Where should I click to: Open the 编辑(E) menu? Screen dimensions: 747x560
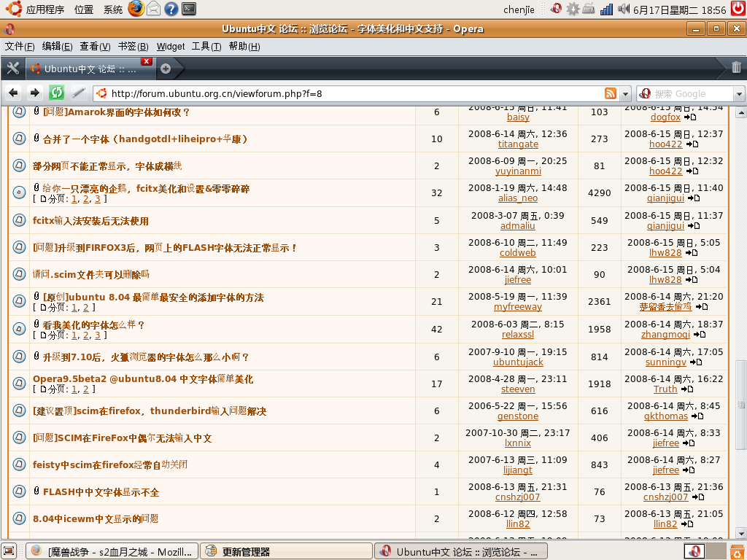pyautogui.click(x=57, y=46)
